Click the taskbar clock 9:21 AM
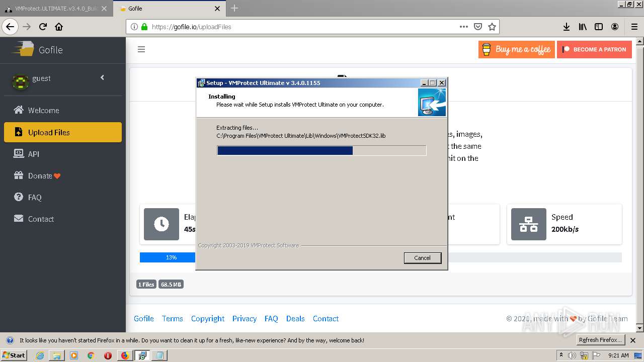Screen dimensions: 644x362 pyautogui.click(x=618, y=355)
